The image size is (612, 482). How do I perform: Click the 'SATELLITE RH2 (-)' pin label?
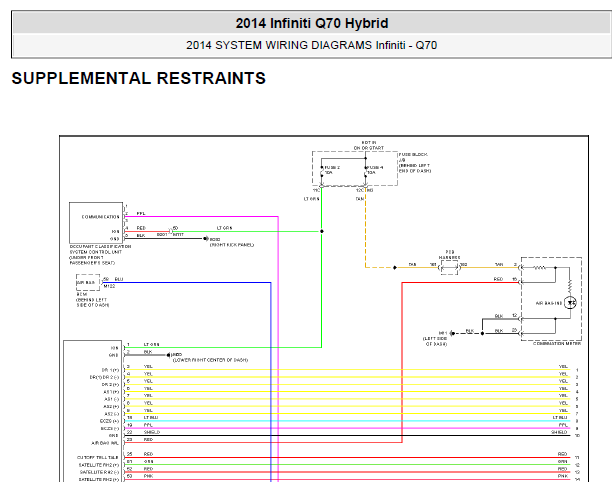pyautogui.click(x=99, y=472)
